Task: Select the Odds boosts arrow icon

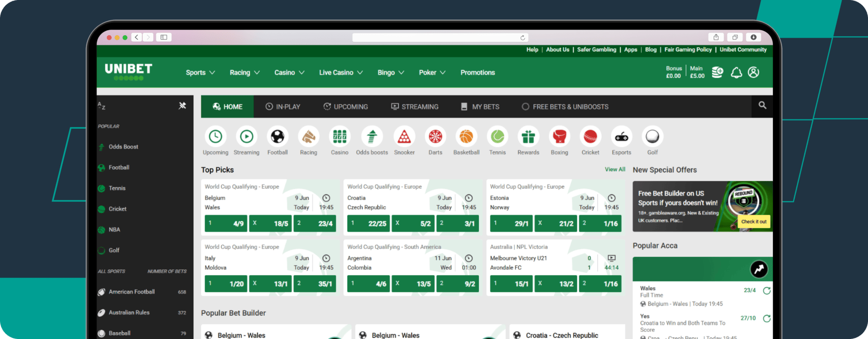Action: point(372,137)
